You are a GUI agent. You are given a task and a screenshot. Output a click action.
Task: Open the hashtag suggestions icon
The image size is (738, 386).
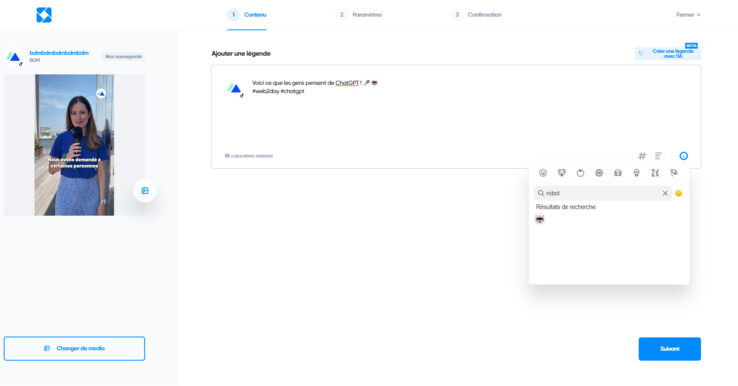click(642, 156)
